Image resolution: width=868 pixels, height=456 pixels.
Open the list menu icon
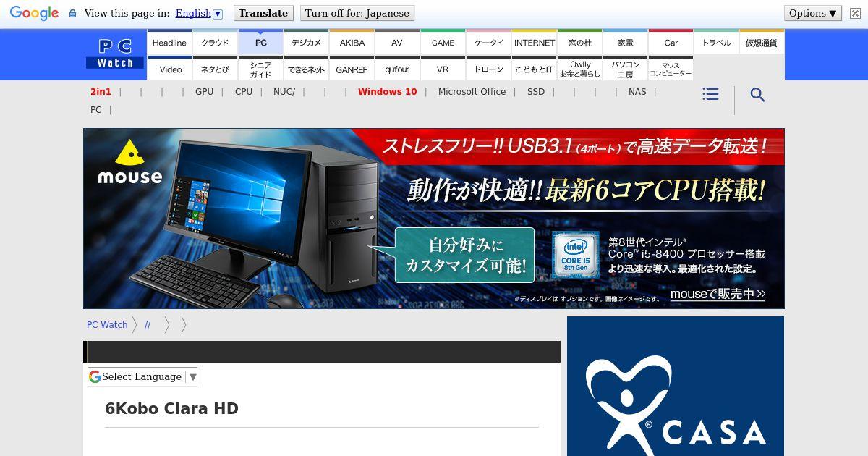pyautogui.click(x=710, y=94)
